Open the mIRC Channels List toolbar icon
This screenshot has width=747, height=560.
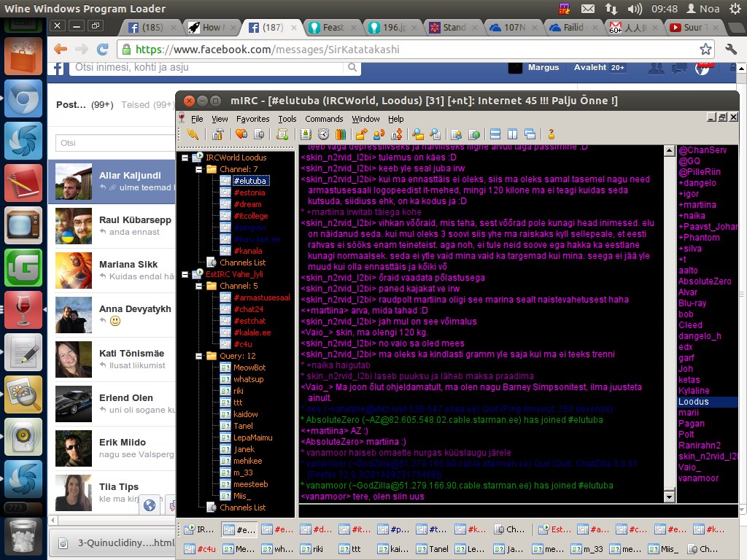(x=259, y=135)
